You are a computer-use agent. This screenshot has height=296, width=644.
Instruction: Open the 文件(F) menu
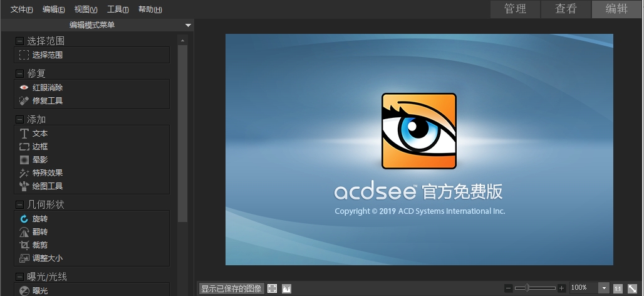(x=21, y=9)
